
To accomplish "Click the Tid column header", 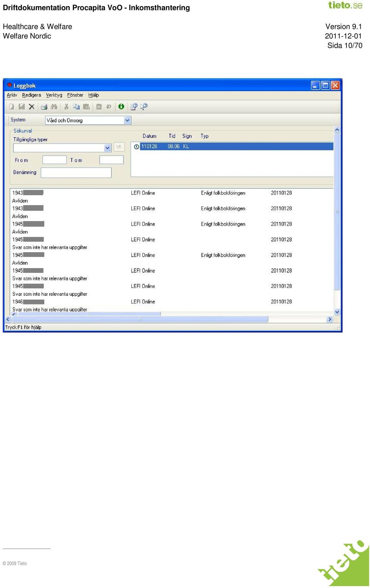I will (172, 136).
